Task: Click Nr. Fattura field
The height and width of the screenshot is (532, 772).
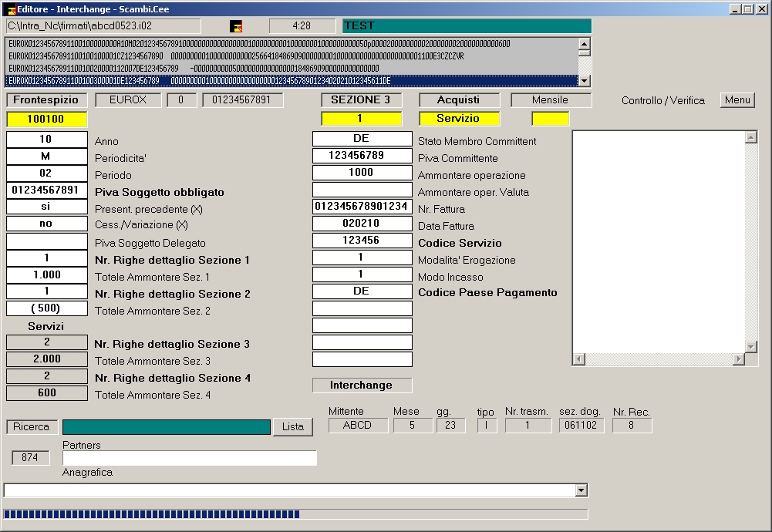Action: (x=362, y=207)
